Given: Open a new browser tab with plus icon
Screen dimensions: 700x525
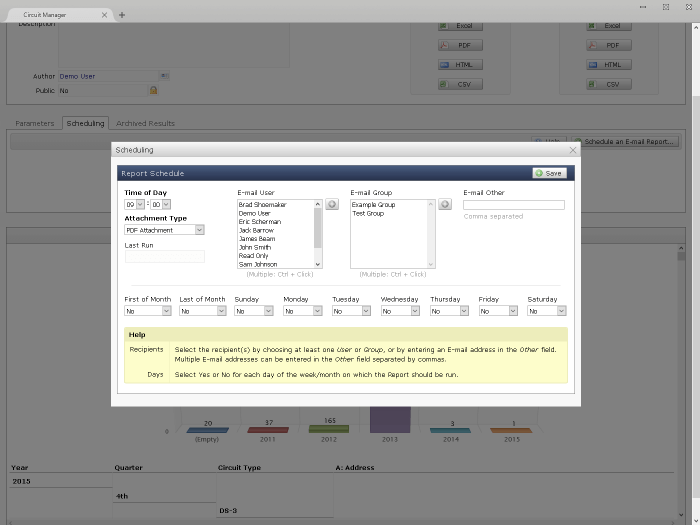Looking at the screenshot, I should 122,15.
